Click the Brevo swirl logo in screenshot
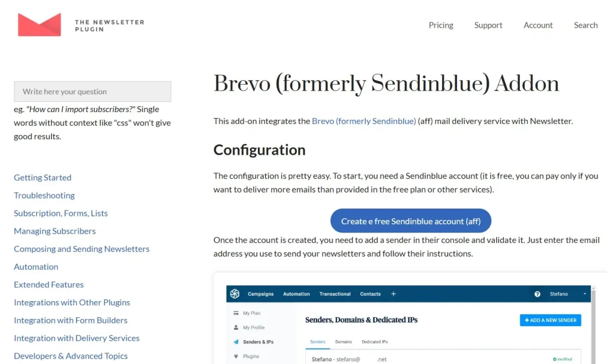The width and height of the screenshot is (607, 364). (235, 294)
